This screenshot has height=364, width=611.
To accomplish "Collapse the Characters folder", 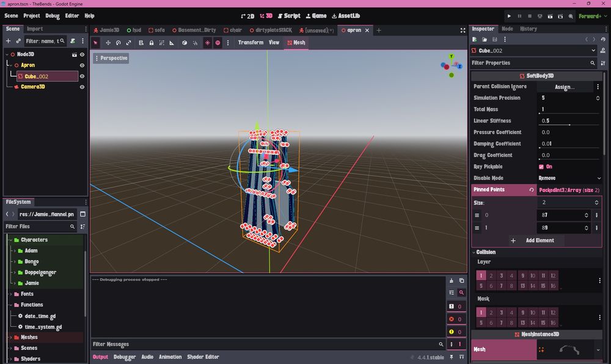I will pyautogui.click(x=11, y=240).
